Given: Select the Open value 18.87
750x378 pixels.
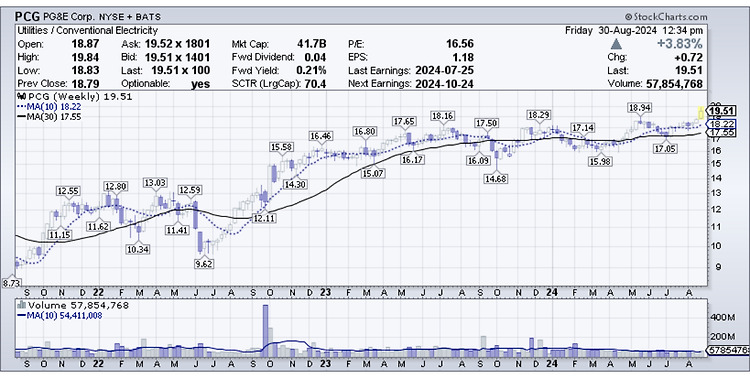Looking at the screenshot, I should [x=85, y=44].
